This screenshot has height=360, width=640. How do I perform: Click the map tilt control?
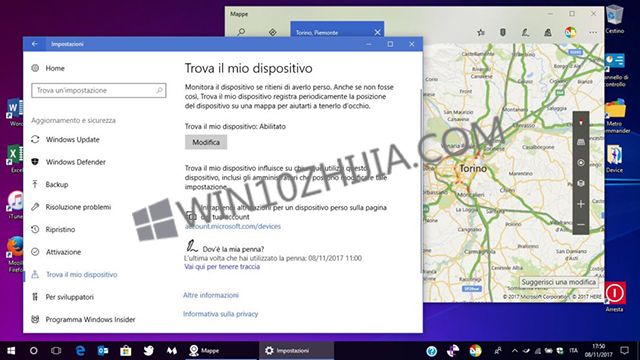581,142
